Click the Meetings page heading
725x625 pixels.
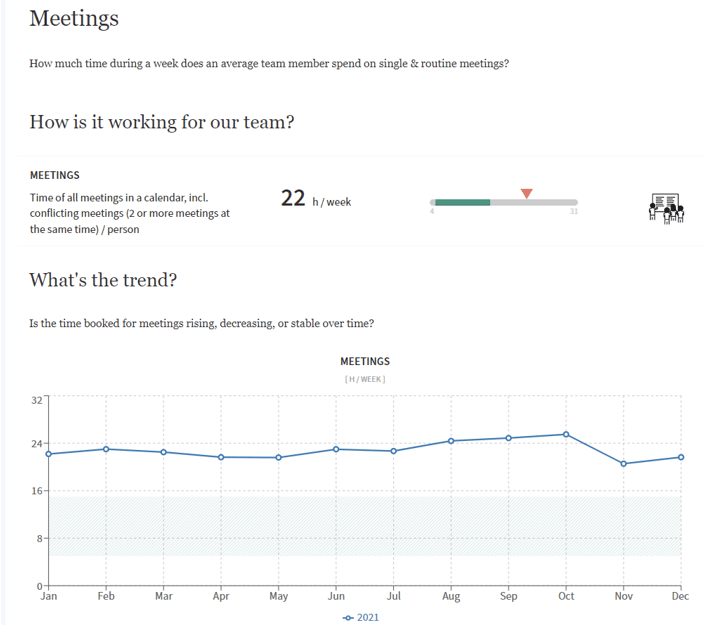coord(74,18)
